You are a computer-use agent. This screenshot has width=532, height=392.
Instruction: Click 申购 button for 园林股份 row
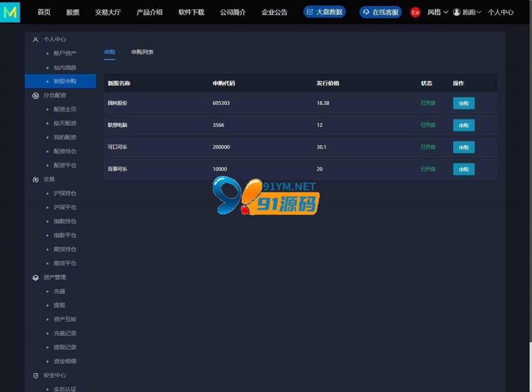tap(464, 103)
